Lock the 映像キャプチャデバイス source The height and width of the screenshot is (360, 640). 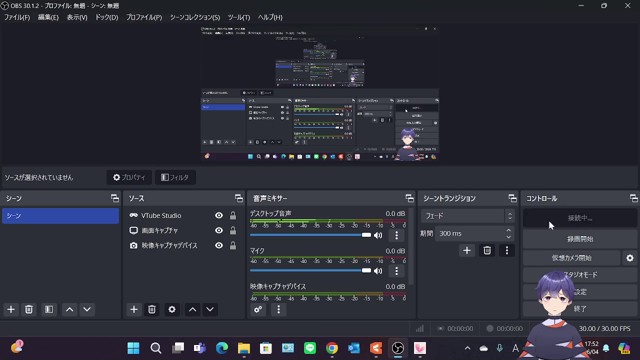(233, 245)
